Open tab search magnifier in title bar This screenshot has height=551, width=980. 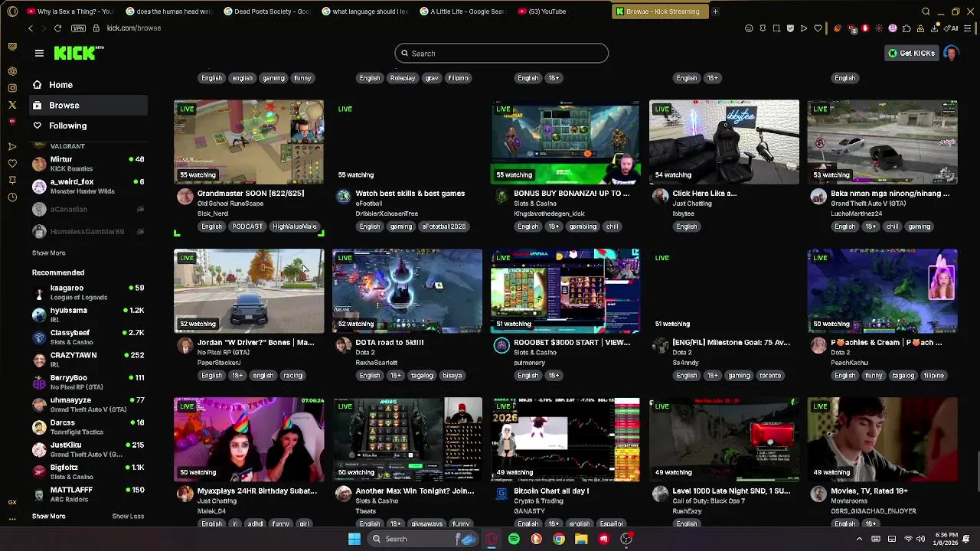pyautogui.click(x=926, y=11)
